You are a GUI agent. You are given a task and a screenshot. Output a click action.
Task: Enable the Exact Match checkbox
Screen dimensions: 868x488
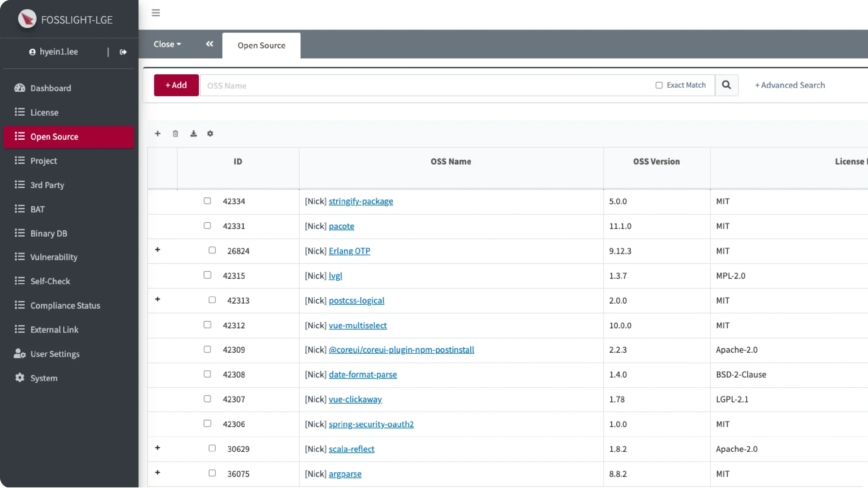pos(659,85)
